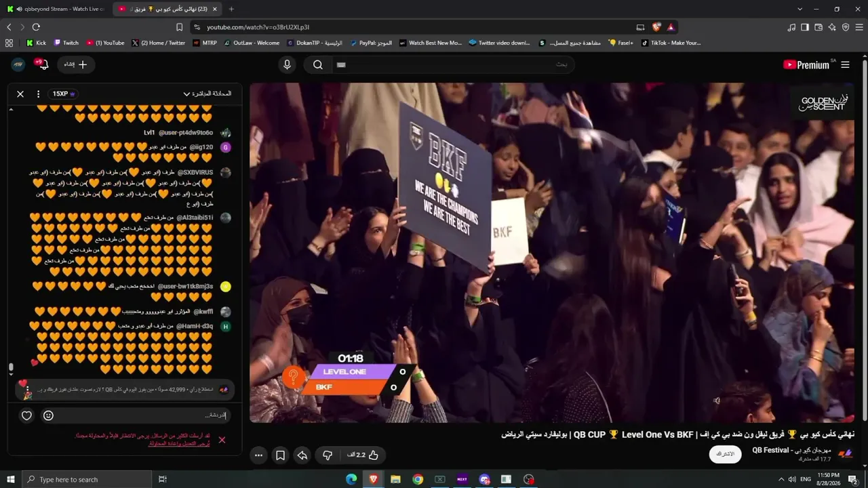Open live chat more options menu
The image size is (868, 488).
(38, 94)
